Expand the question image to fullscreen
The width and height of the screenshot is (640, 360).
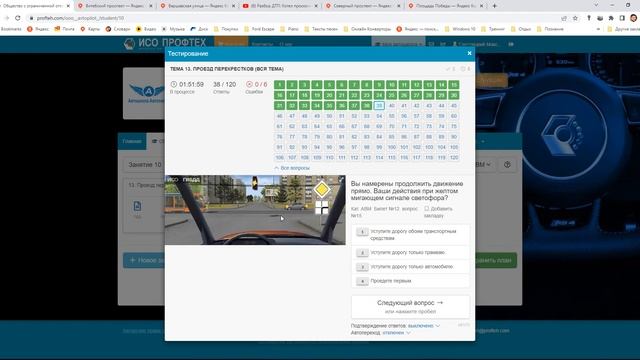click(341, 179)
